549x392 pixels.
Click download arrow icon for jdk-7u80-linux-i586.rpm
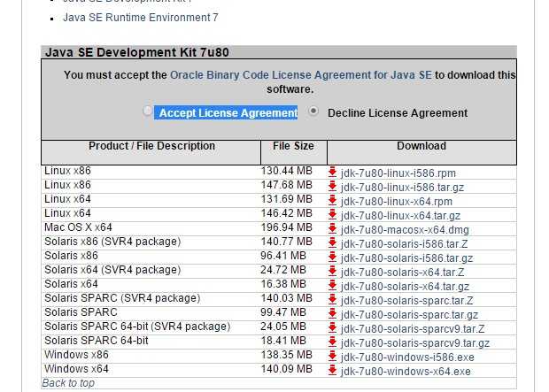[332, 173]
